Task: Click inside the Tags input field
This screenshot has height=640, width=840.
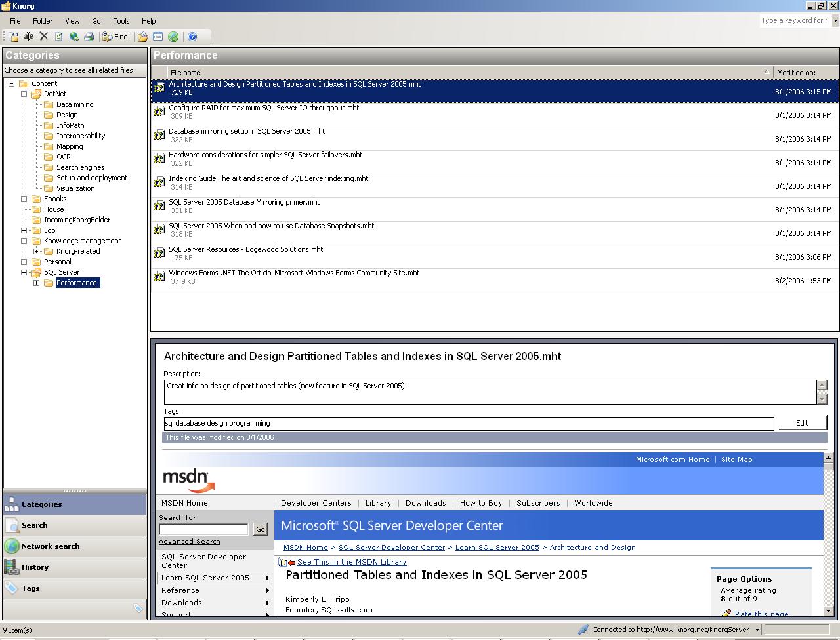Action: (469, 424)
